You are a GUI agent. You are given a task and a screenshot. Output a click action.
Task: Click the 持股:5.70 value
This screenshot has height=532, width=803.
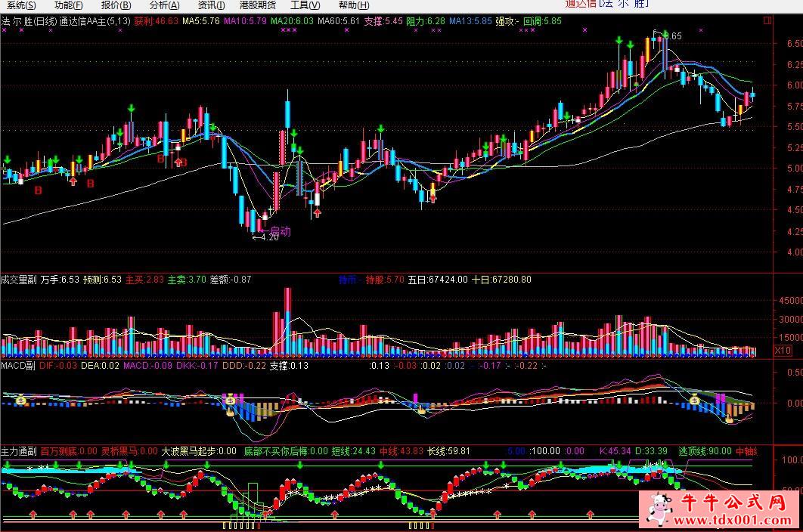385,280
